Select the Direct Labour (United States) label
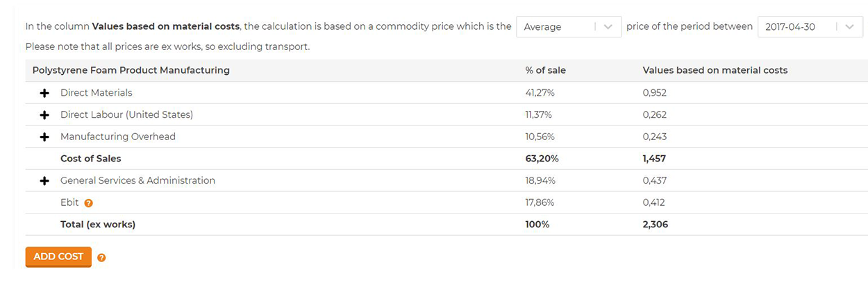868x287 pixels. pyautogui.click(x=126, y=115)
